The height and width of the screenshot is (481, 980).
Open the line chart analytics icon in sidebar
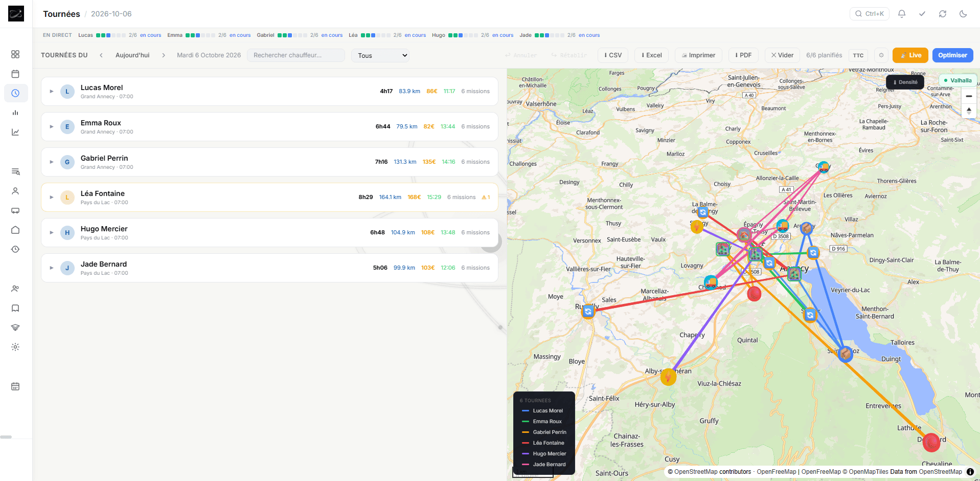tap(15, 132)
